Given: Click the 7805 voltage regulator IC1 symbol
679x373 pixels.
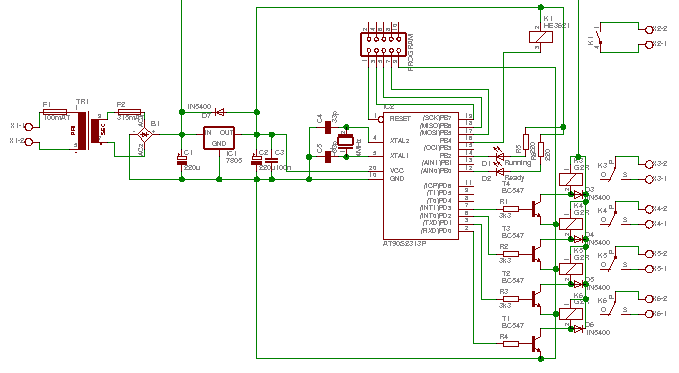Looking at the screenshot, I should 219,138.
